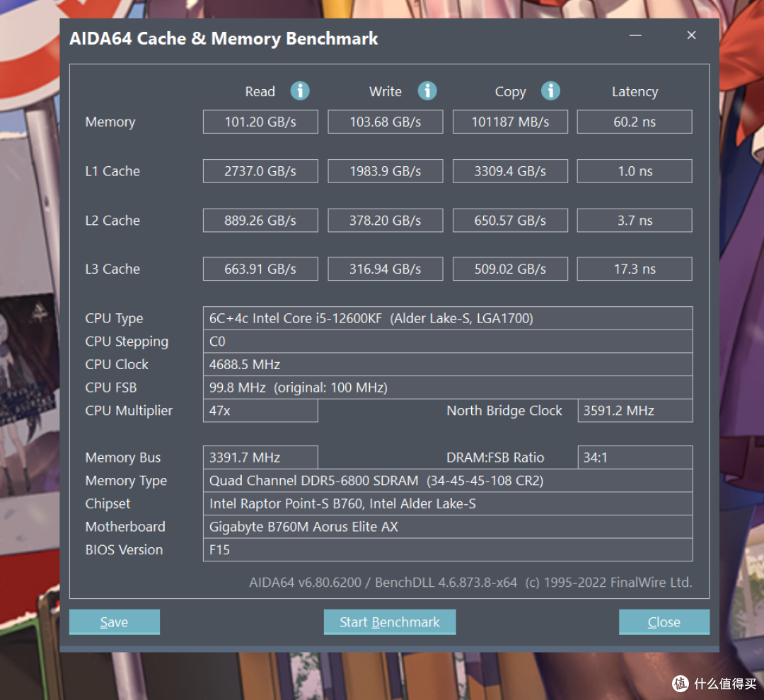Select the Memory Read value 101.20 GB/s
The image size is (764, 700).
(260, 122)
